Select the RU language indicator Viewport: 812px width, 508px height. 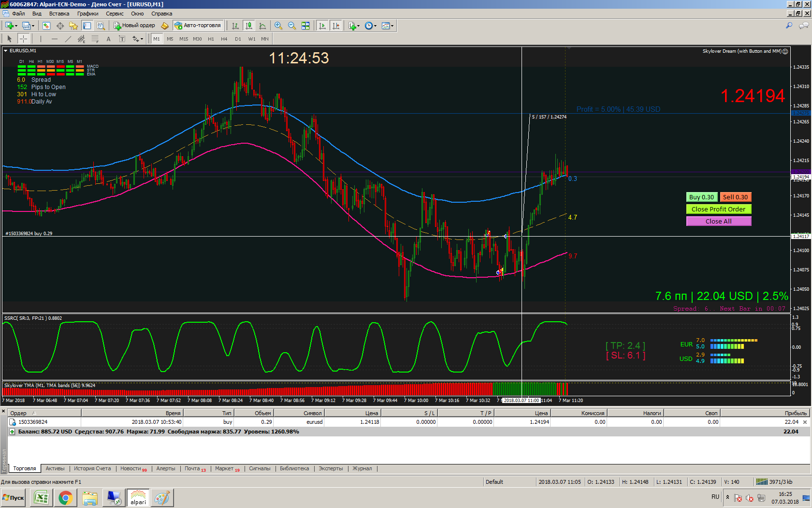715,497
